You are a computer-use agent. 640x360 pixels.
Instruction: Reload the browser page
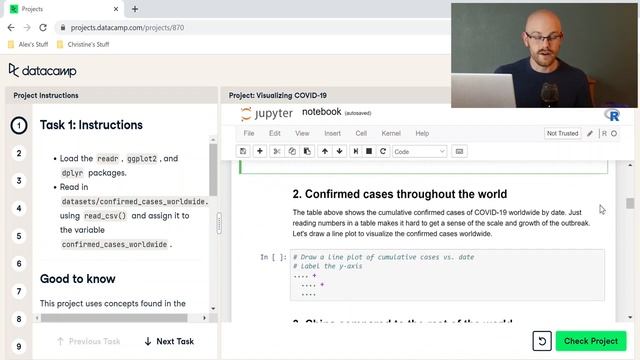43,28
